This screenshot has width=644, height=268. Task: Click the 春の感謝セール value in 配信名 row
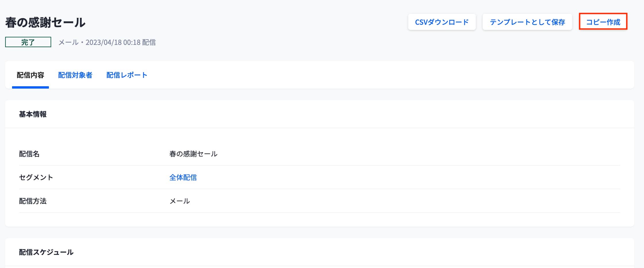(x=193, y=154)
